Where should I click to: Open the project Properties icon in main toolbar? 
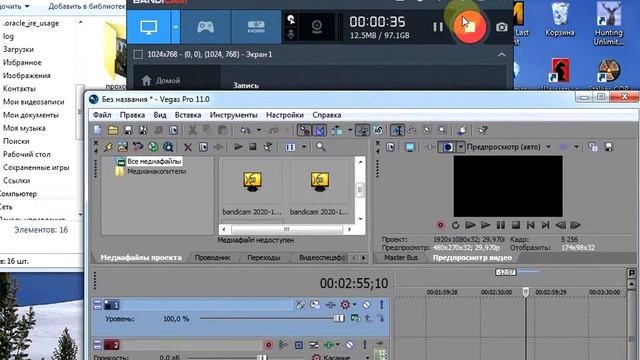pos(173,130)
